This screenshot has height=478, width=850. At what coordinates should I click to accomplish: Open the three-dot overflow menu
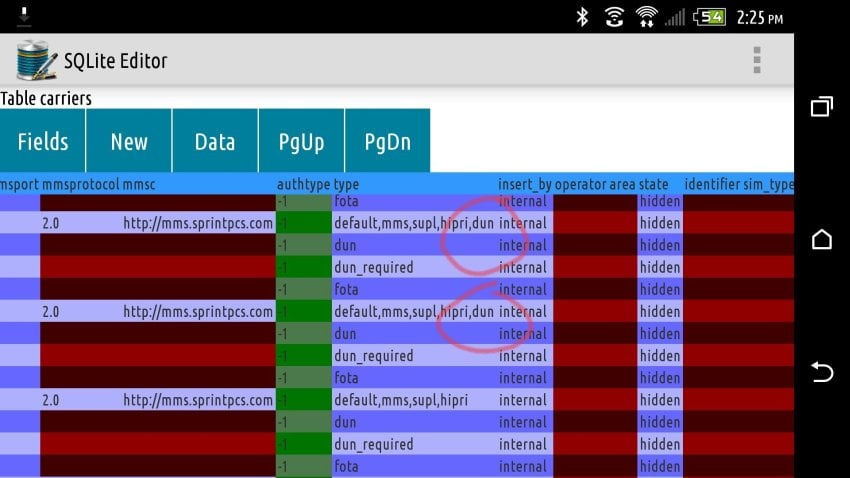pos(757,60)
